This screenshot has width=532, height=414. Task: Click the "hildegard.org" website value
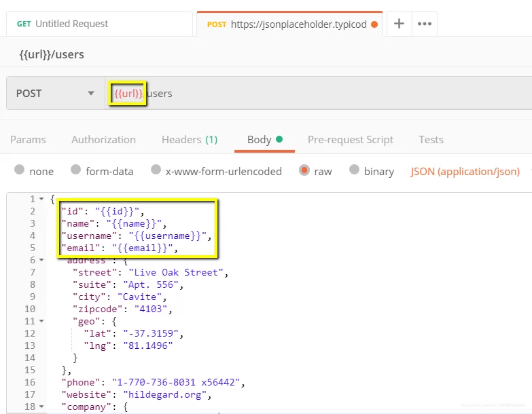165,394
